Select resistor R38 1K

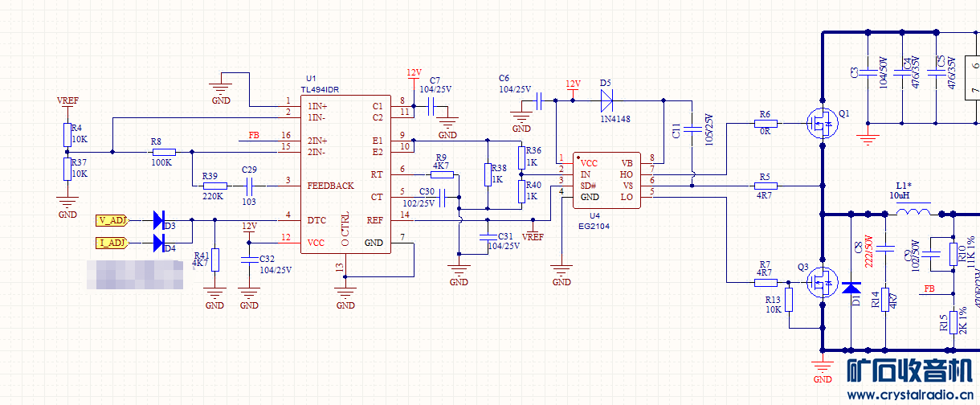[487, 174]
